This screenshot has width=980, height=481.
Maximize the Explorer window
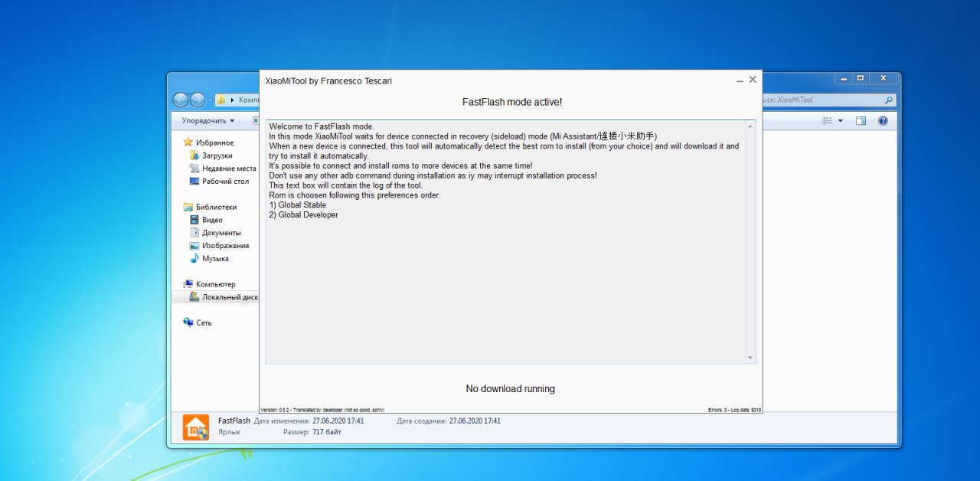point(861,78)
